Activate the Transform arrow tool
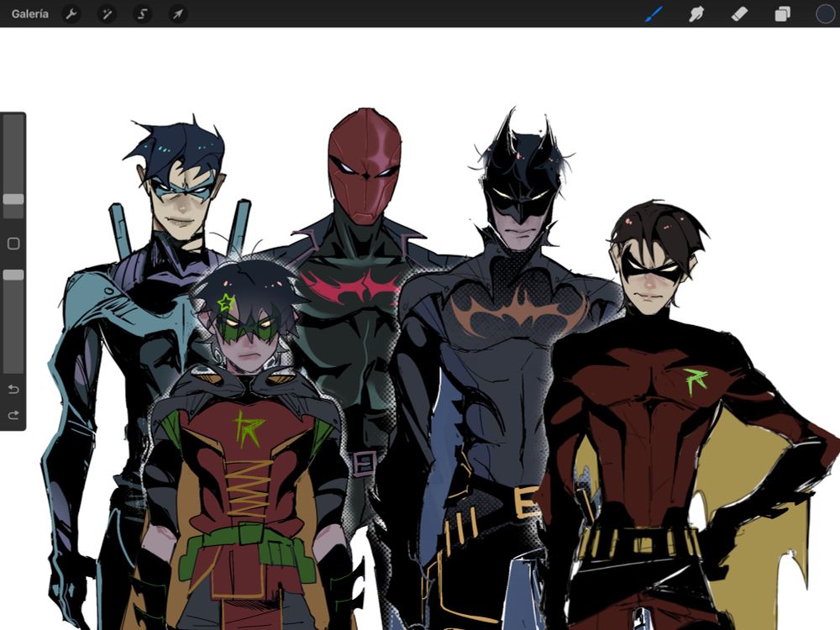This screenshot has width=840, height=630. [x=178, y=14]
